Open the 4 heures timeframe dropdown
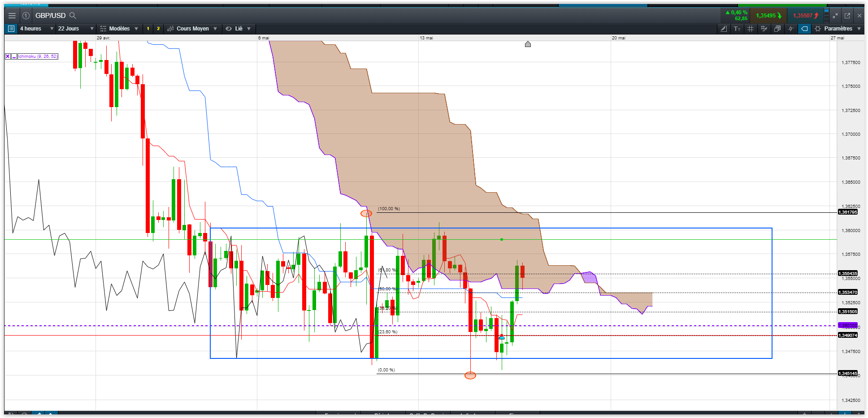Screen dimensions: 868x418 click(36, 29)
